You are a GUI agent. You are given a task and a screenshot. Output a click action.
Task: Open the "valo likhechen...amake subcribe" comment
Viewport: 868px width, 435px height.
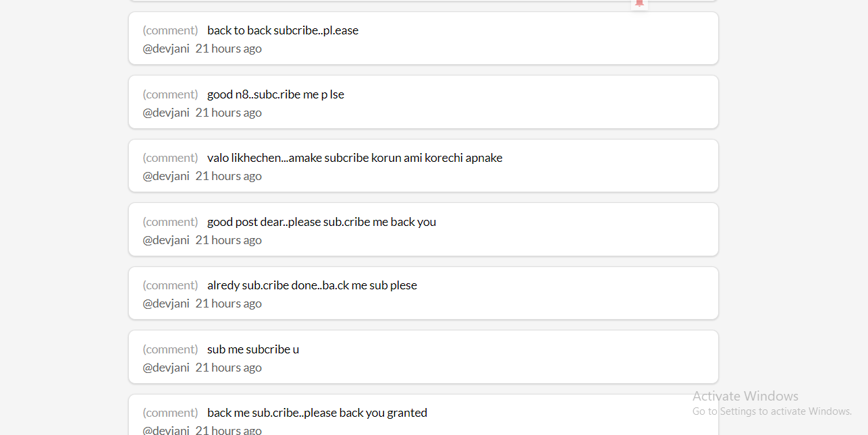[355, 158]
